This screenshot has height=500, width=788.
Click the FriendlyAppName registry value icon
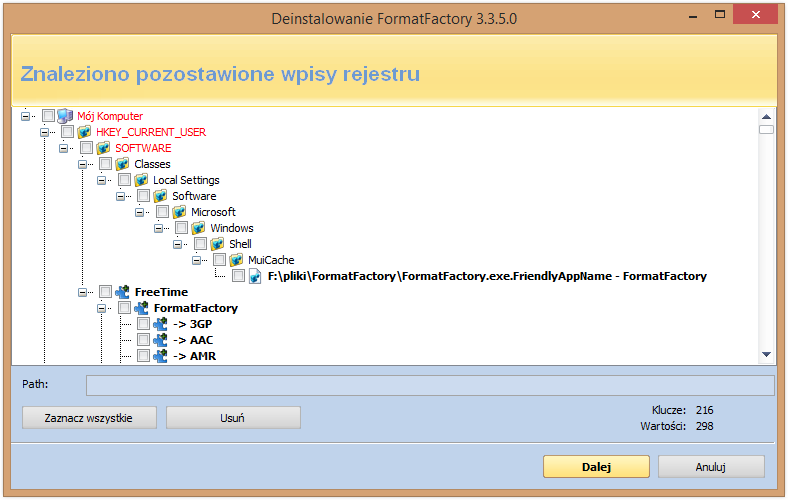[x=255, y=276]
